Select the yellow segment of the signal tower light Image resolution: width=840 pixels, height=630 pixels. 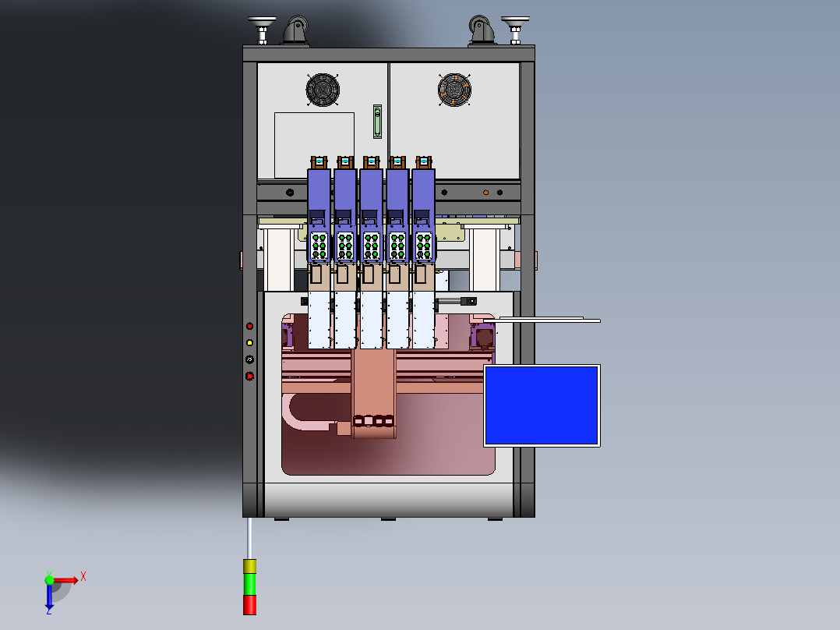pyautogui.click(x=249, y=567)
